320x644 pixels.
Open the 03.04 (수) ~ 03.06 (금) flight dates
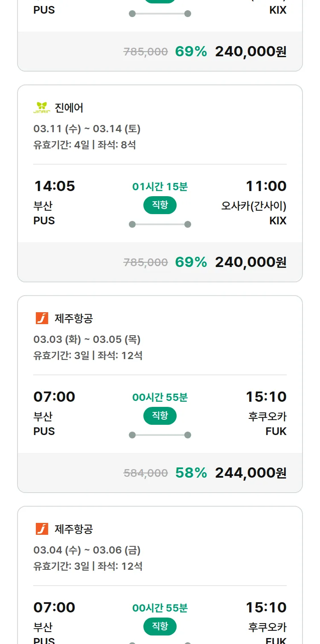pos(87,550)
